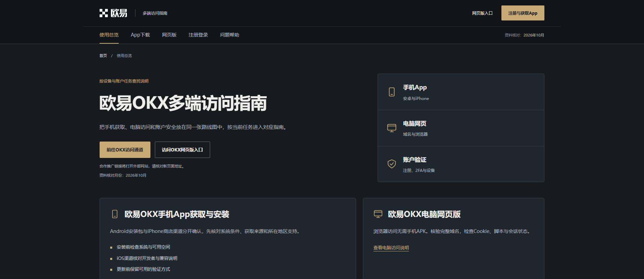
Task: Select the 使用总览 tab
Action: 109,35
